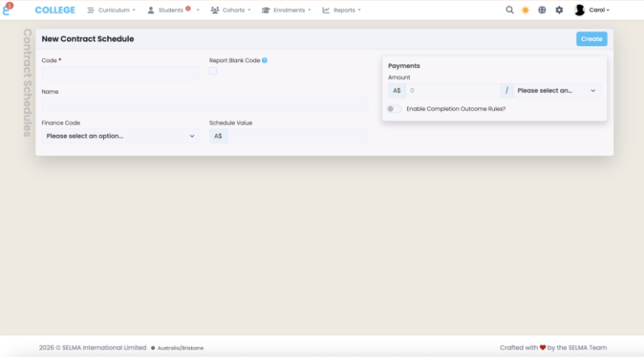Tick the Report Blank Code checkbox
Viewport: 644px width, 357px height.
[x=213, y=71]
